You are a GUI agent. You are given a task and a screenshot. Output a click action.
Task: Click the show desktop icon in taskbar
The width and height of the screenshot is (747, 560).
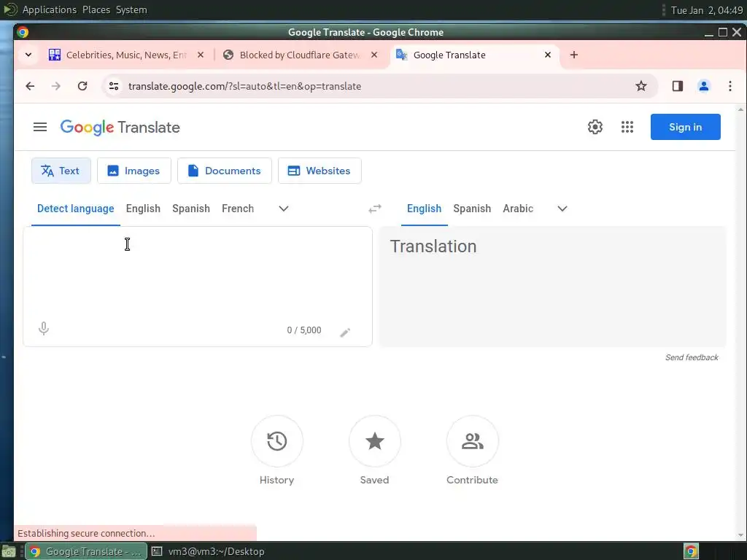[9, 551]
